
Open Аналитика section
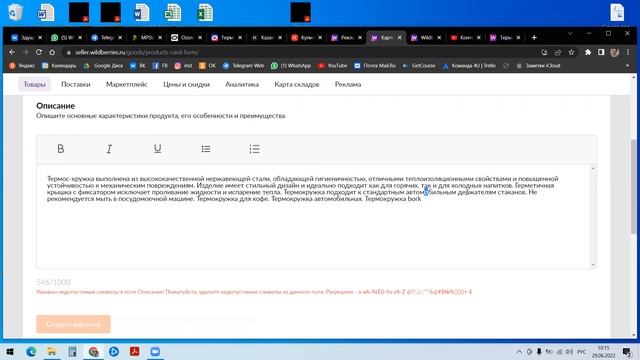point(242,84)
